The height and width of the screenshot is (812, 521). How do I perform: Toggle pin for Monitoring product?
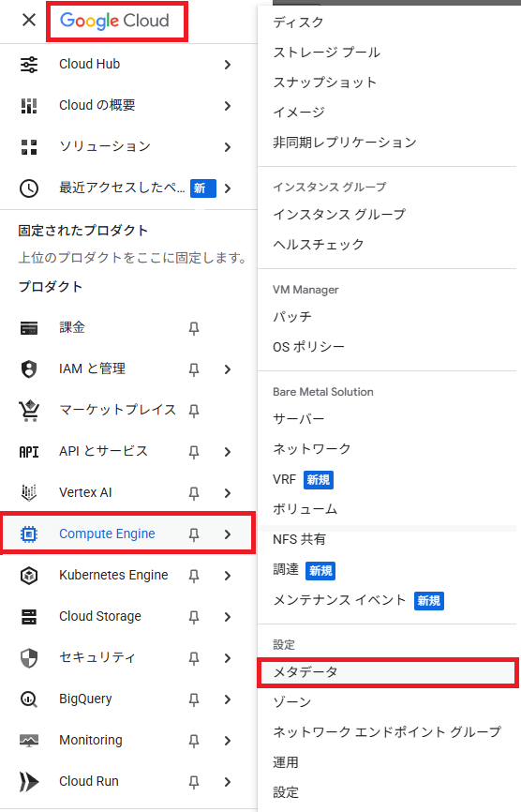[x=194, y=741]
